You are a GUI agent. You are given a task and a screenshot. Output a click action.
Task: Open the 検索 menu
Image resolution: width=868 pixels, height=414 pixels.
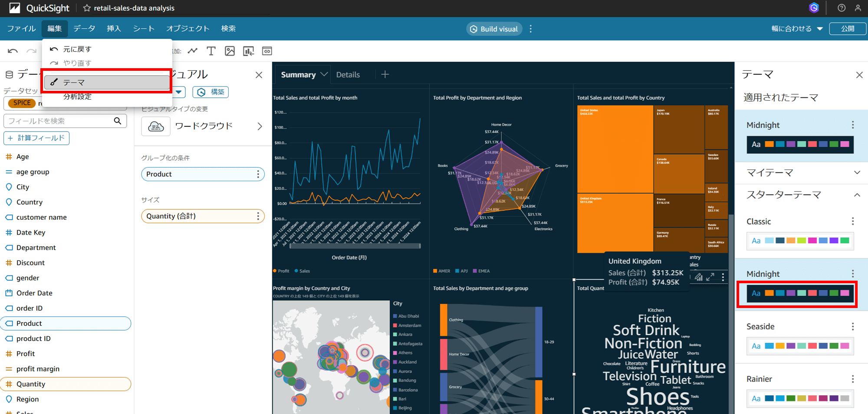click(x=228, y=29)
